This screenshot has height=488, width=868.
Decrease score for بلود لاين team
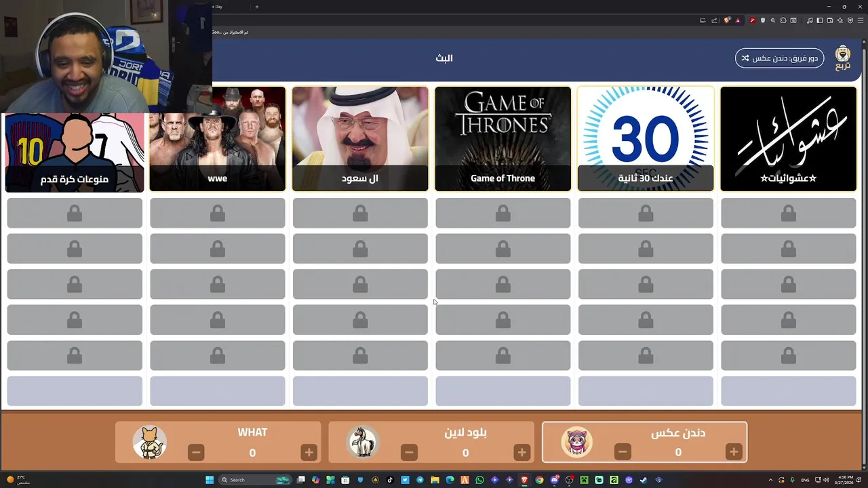(x=409, y=452)
